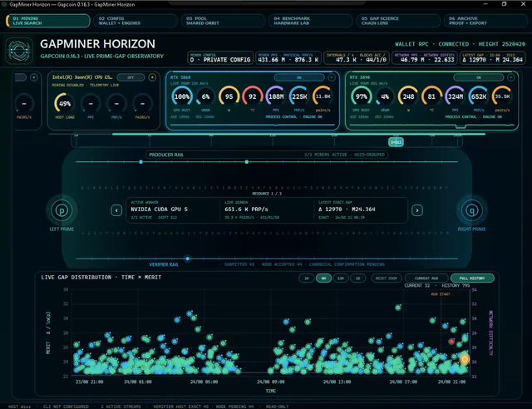Click the GapMiner Horizon logo emblem
The width and height of the screenshot is (532, 409).
pos(19,51)
